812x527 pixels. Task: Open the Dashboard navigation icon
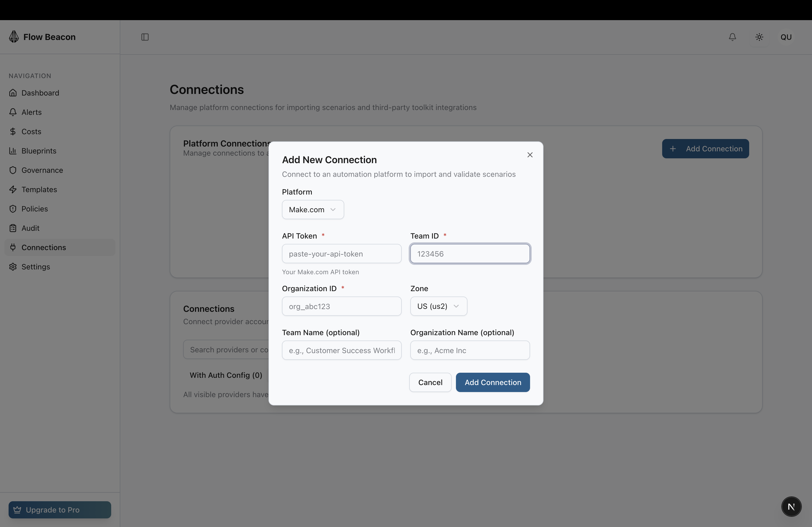point(13,93)
